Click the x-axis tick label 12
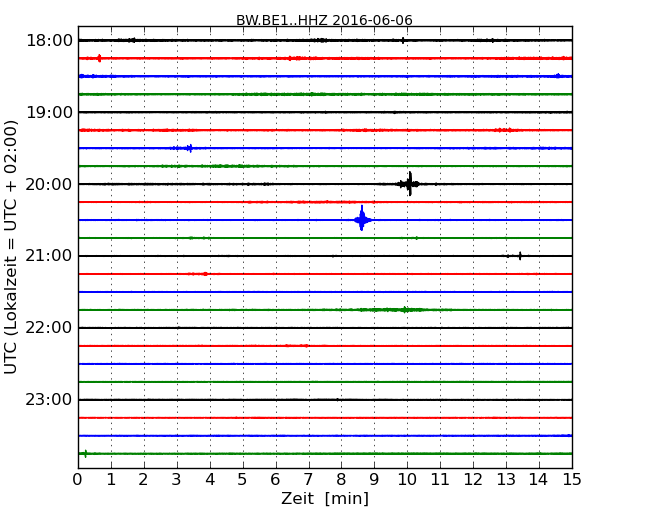This screenshot has width=650, height=520. (x=473, y=480)
